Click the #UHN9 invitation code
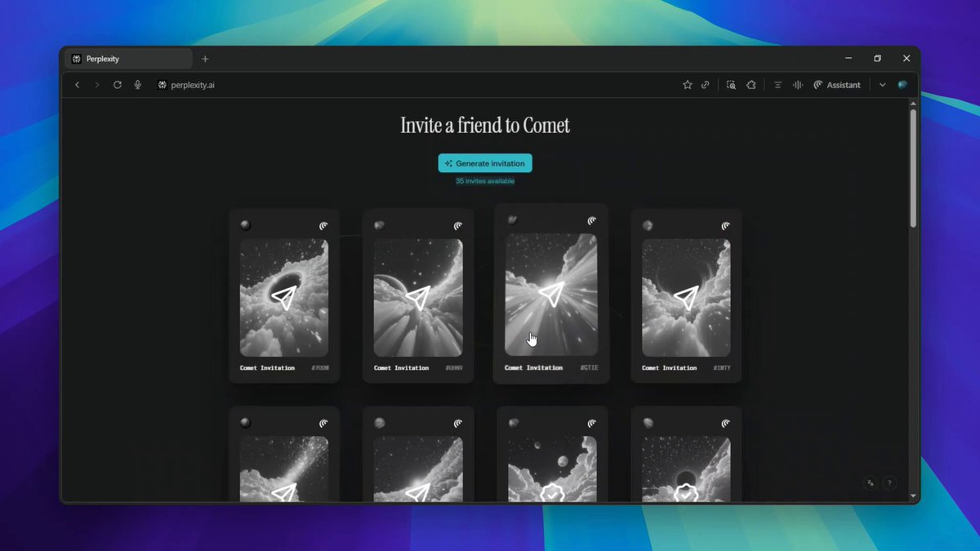980x551 pixels. pos(454,368)
